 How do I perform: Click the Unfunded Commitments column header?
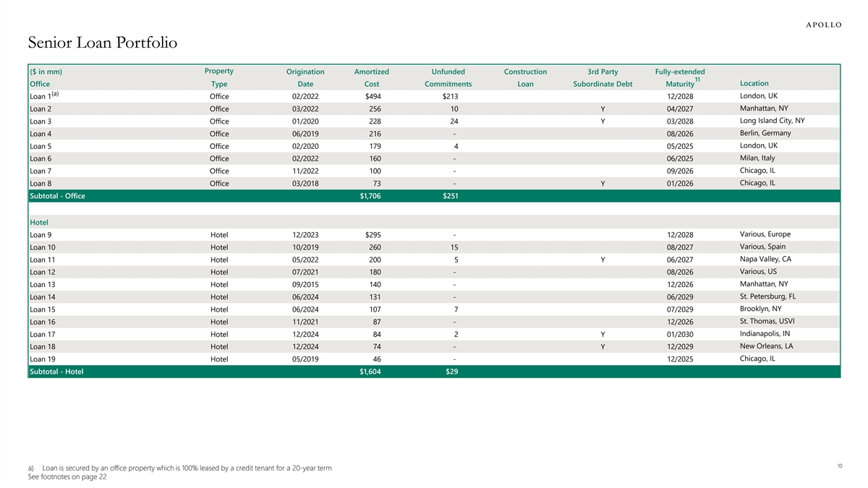pos(448,78)
